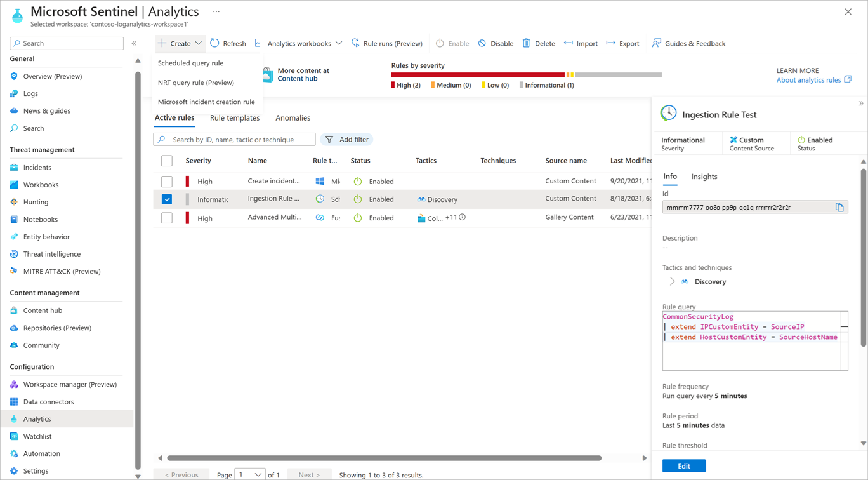
Task: Open the Create dropdown
Action: (180, 43)
